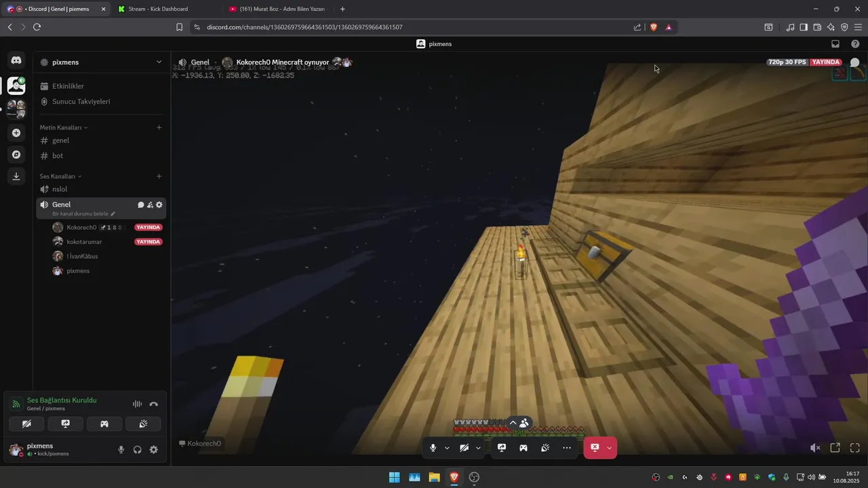This screenshot has width=868, height=488.
Task: Create channel plus beside Ses Kanalları
Action: [159, 176]
